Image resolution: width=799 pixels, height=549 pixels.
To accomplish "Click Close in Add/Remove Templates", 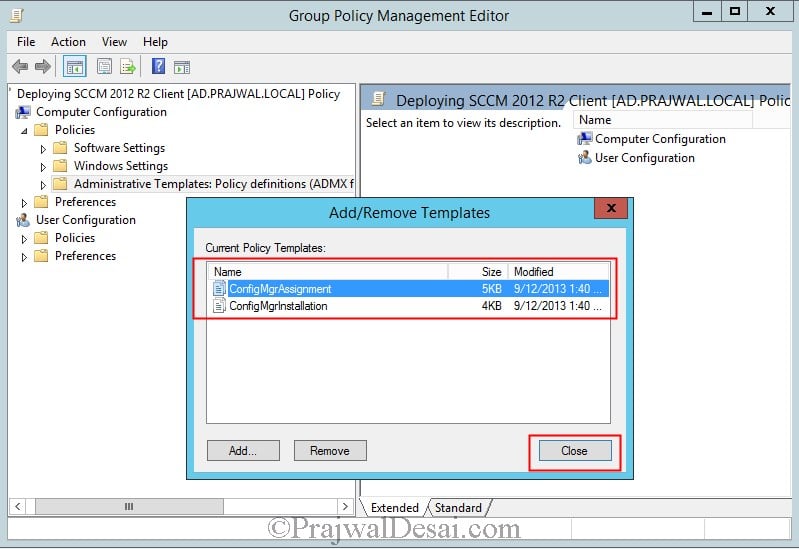I will 575,451.
